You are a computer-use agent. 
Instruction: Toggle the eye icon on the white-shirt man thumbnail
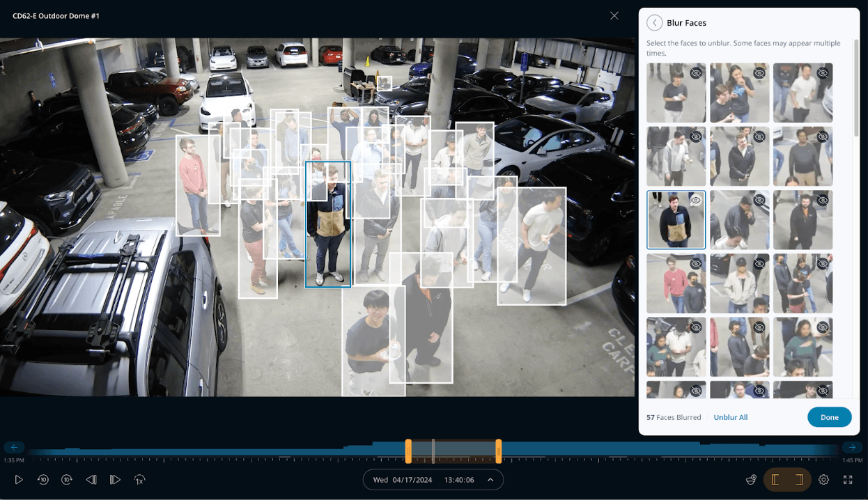[x=823, y=73]
